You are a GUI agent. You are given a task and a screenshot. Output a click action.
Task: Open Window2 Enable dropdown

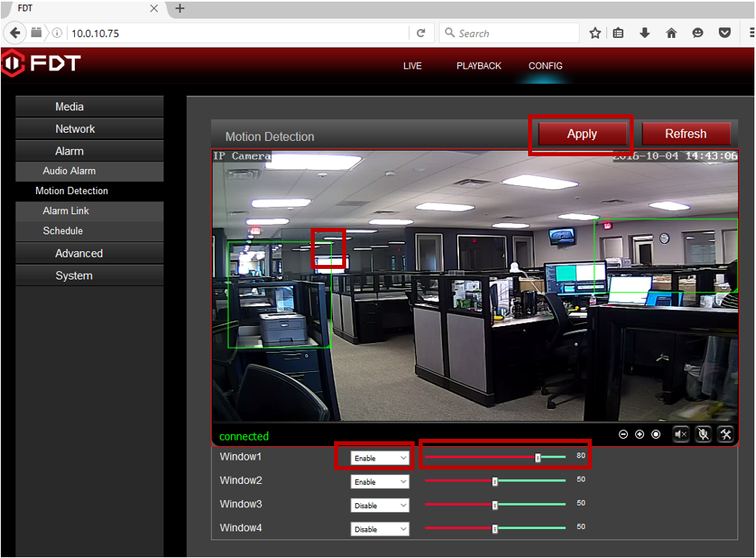(380, 482)
